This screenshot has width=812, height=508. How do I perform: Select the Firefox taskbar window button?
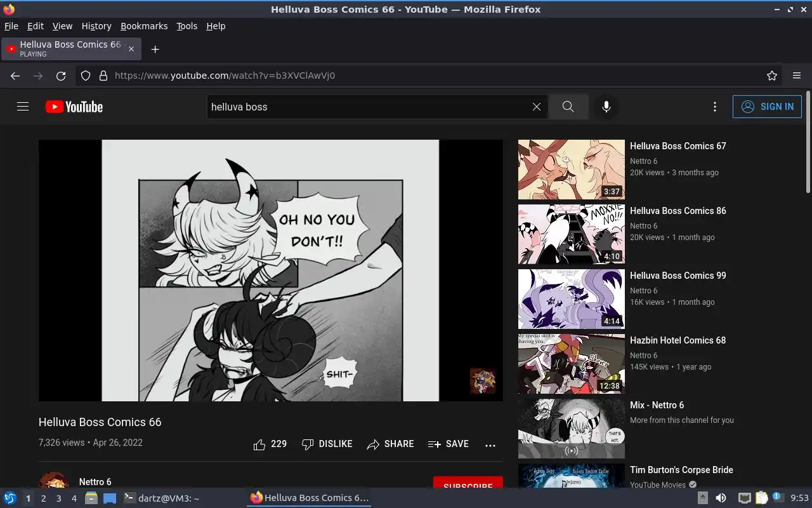click(309, 498)
